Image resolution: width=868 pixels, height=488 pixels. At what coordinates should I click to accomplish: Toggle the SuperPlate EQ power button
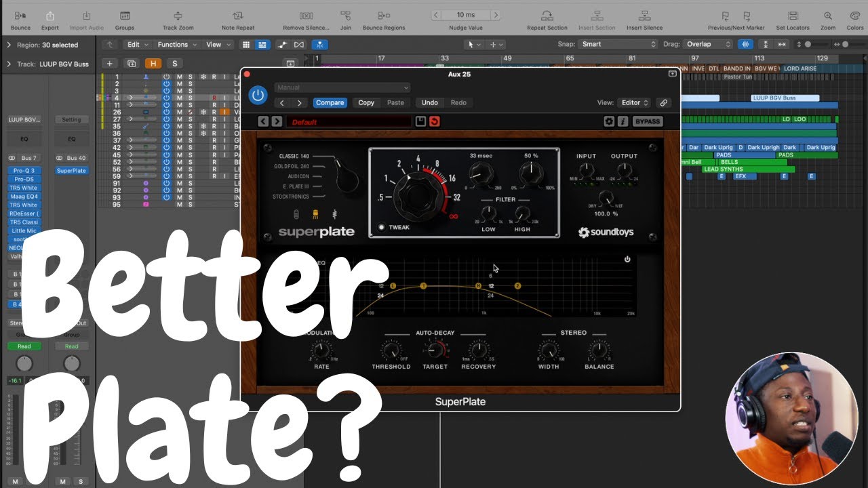(627, 260)
